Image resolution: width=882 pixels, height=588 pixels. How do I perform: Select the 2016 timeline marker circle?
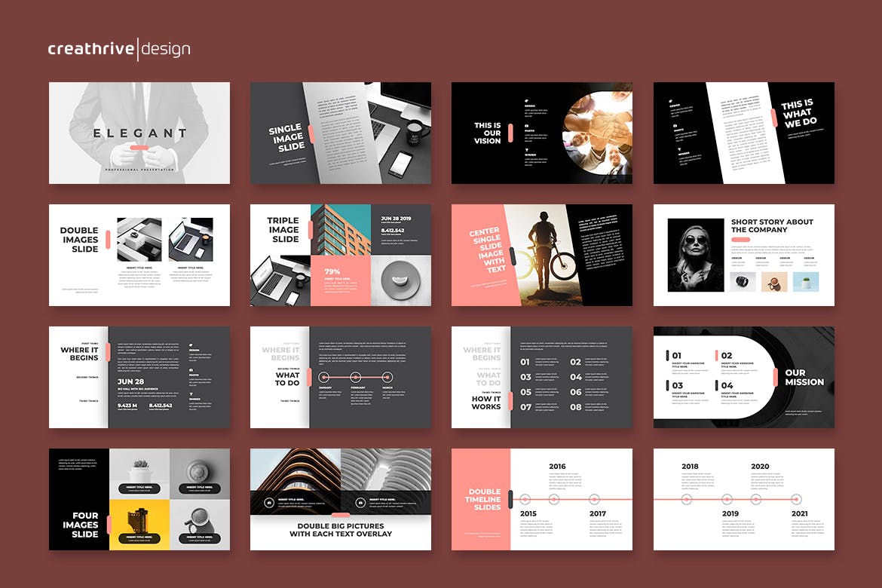point(555,498)
